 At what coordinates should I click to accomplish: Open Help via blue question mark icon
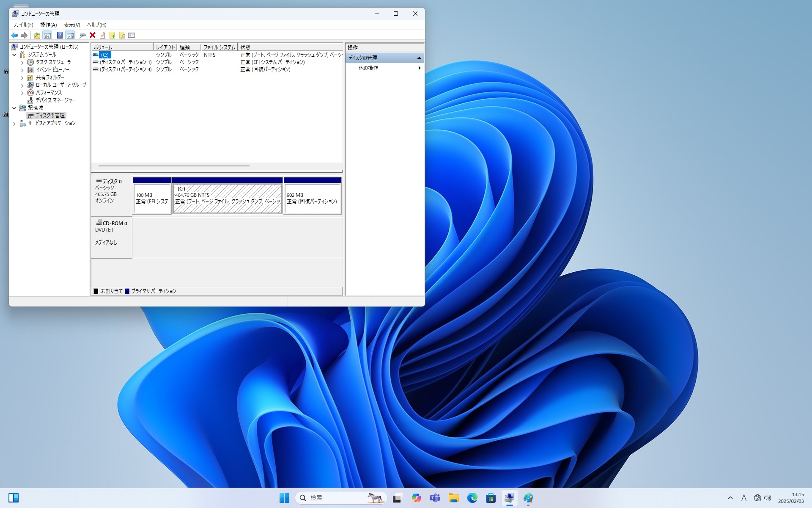click(60, 35)
